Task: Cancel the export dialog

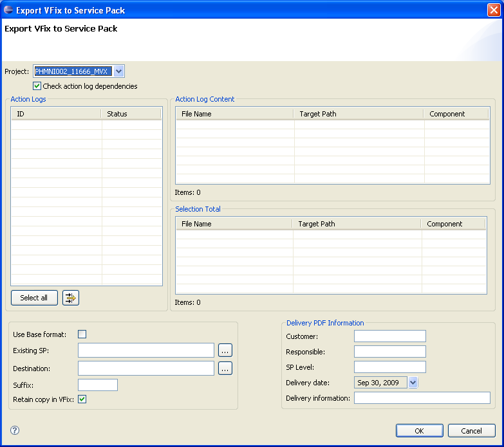Action: pyautogui.click(x=471, y=431)
